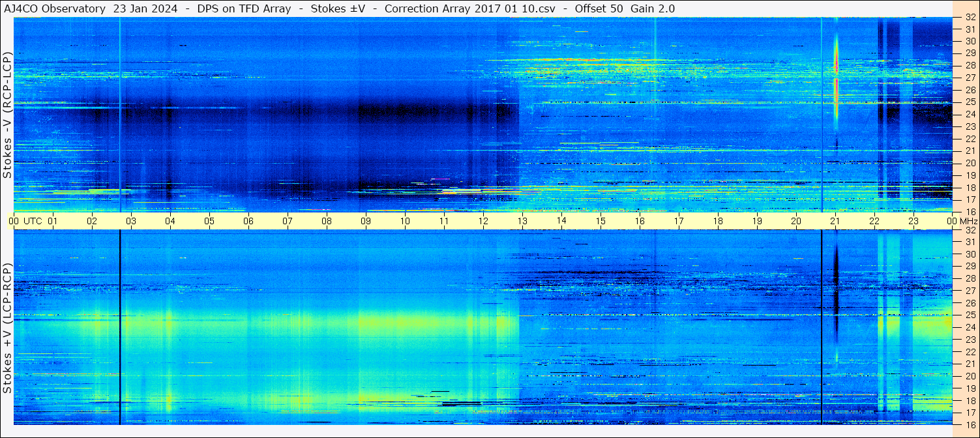Click the 27 MHz tick on lower panel scale
This screenshot has width=980, height=438.
970,291
